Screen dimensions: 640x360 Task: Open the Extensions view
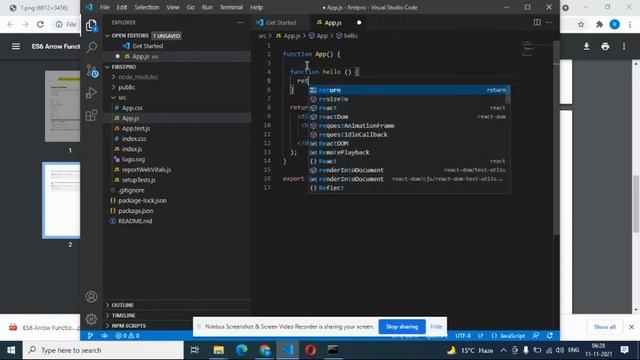[x=91, y=115]
